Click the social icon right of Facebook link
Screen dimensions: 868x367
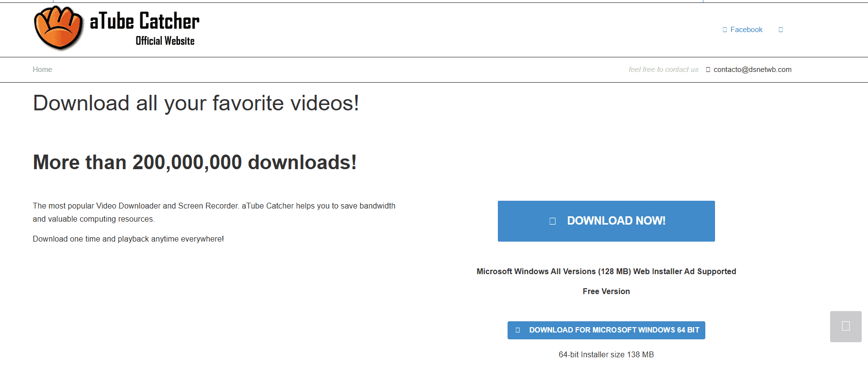pyautogui.click(x=781, y=30)
